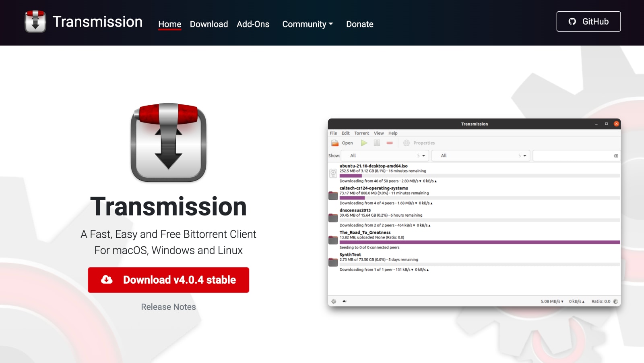This screenshot has height=363, width=644.
Task: Maximize the Transmission screenshot window
Action: click(606, 124)
